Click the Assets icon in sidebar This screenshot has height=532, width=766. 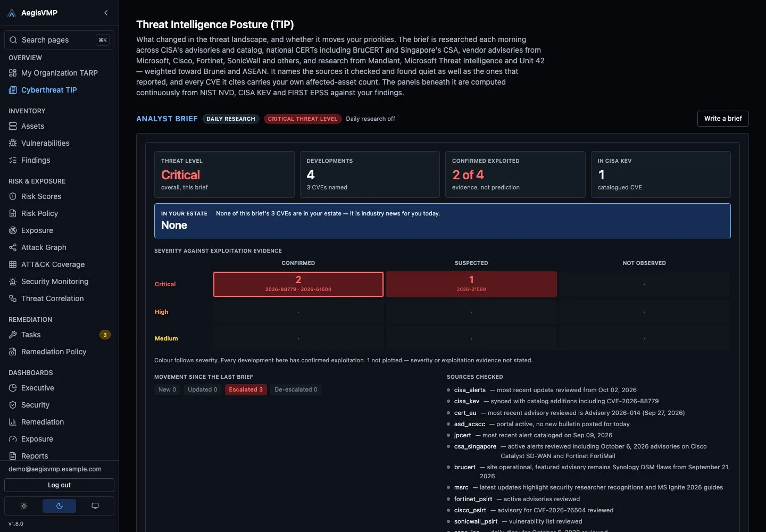13,126
